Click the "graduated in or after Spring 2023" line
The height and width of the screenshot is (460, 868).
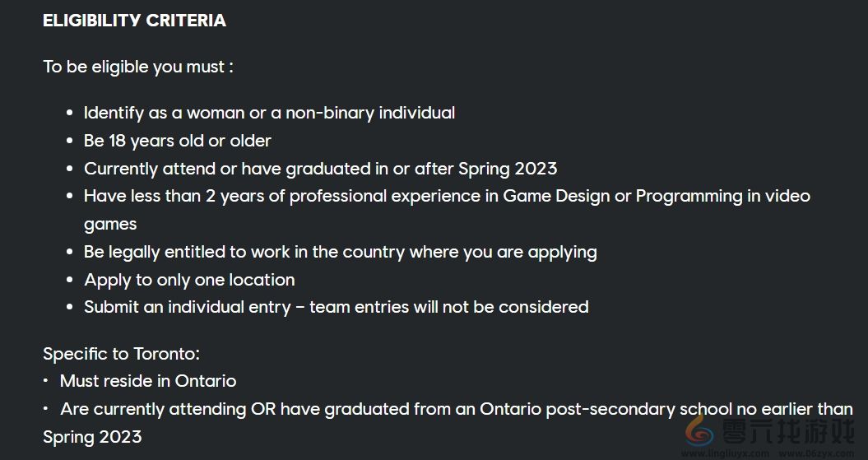(320, 169)
